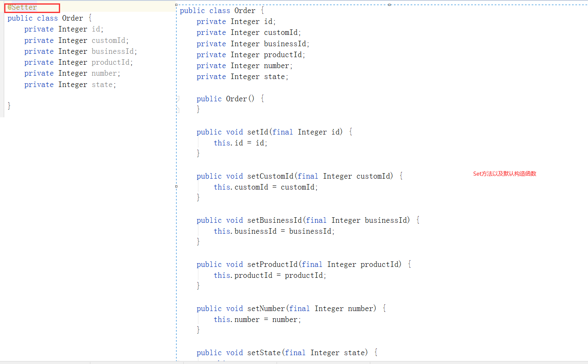Click 'public class Order {' in right editor

pyautogui.click(x=222, y=11)
